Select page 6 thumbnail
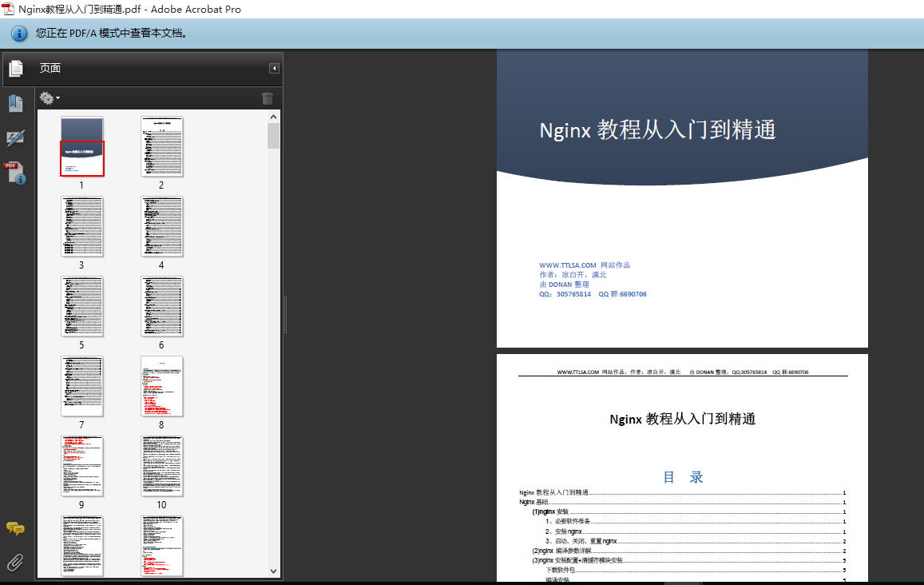The height and width of the screenshot is (585, 924). pyautogui.click(x=162, y=307)
